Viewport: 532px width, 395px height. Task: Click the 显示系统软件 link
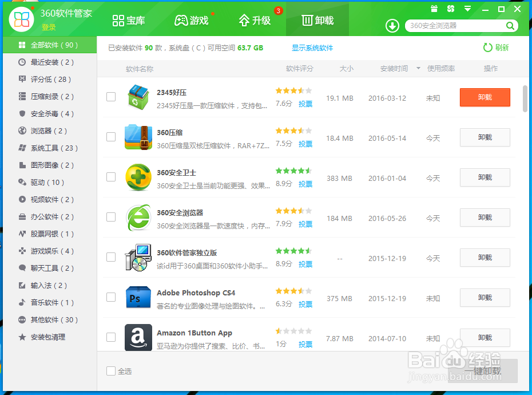[312, 48]
